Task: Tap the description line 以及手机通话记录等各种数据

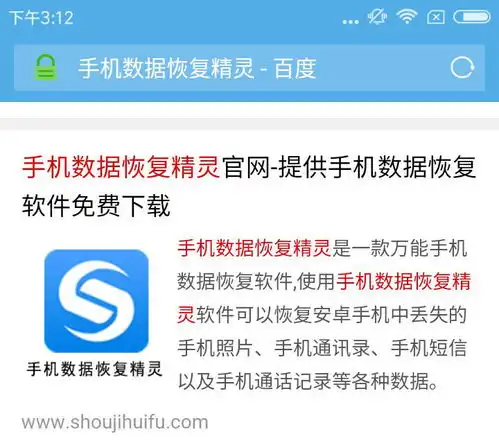Action: click(308, 381)
